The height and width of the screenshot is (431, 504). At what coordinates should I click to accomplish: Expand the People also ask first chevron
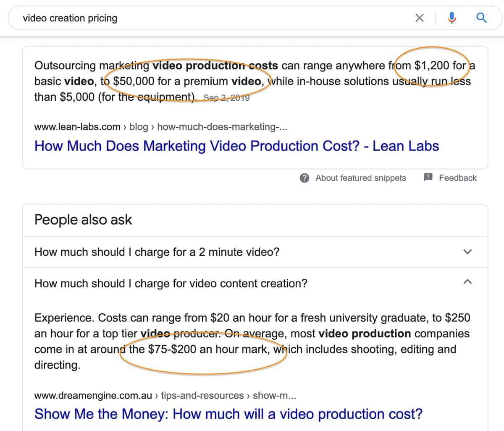(x=467, y=252)
